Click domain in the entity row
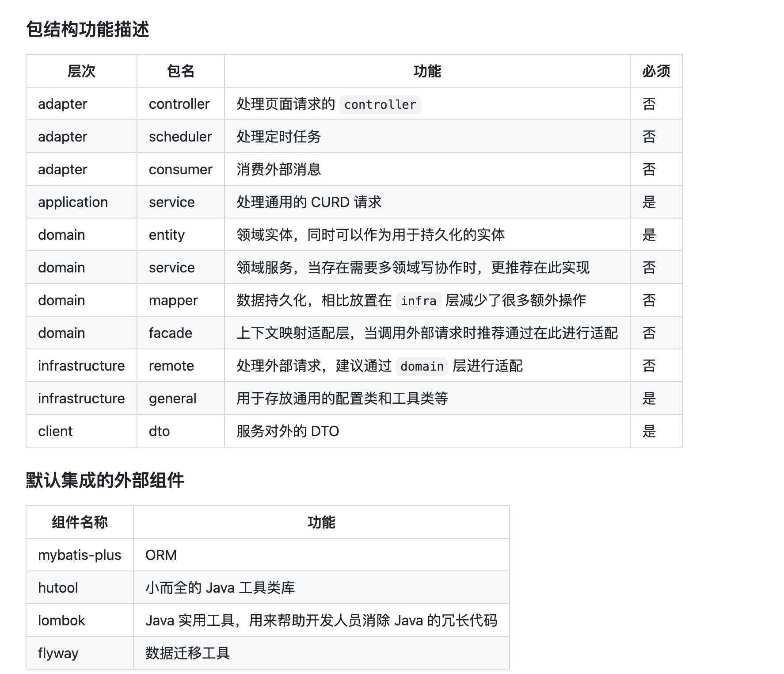This screenshot has height=674, width=784. (61, 235)
